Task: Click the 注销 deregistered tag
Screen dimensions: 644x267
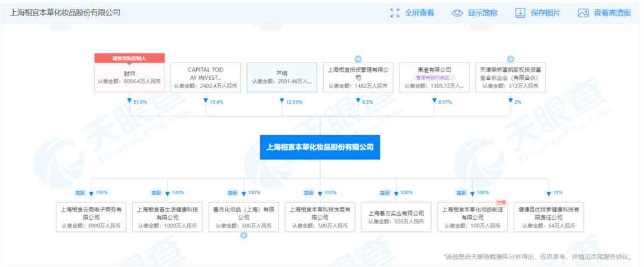Action: (501, 202)
